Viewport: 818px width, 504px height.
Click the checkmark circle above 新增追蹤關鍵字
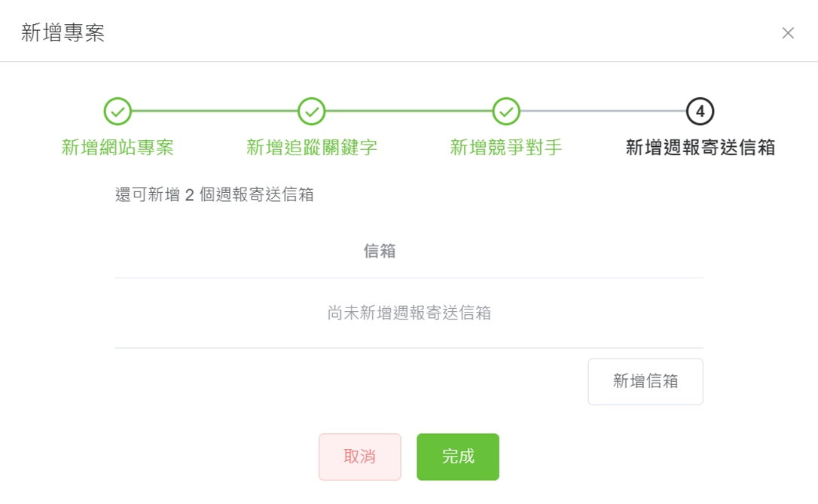pos(311,111)
